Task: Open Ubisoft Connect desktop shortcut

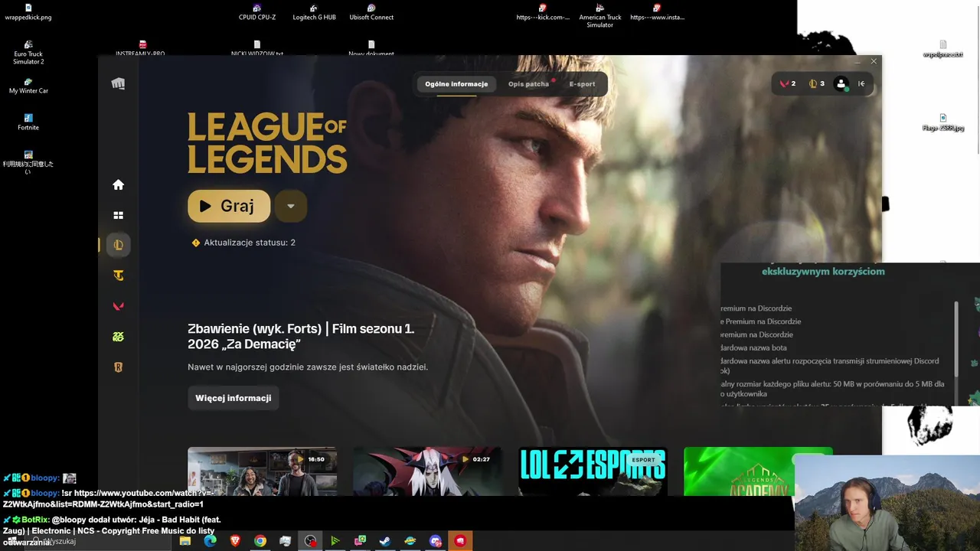Action: tap(371, 12)
